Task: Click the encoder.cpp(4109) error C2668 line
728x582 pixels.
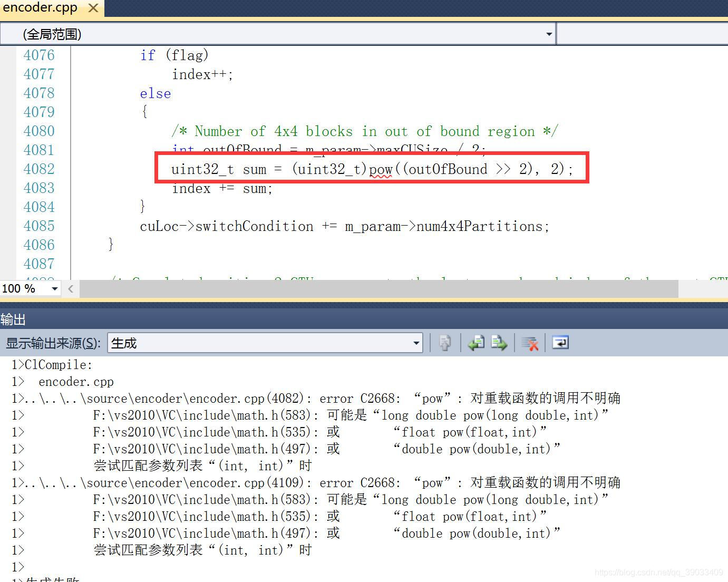Action: 316,482
